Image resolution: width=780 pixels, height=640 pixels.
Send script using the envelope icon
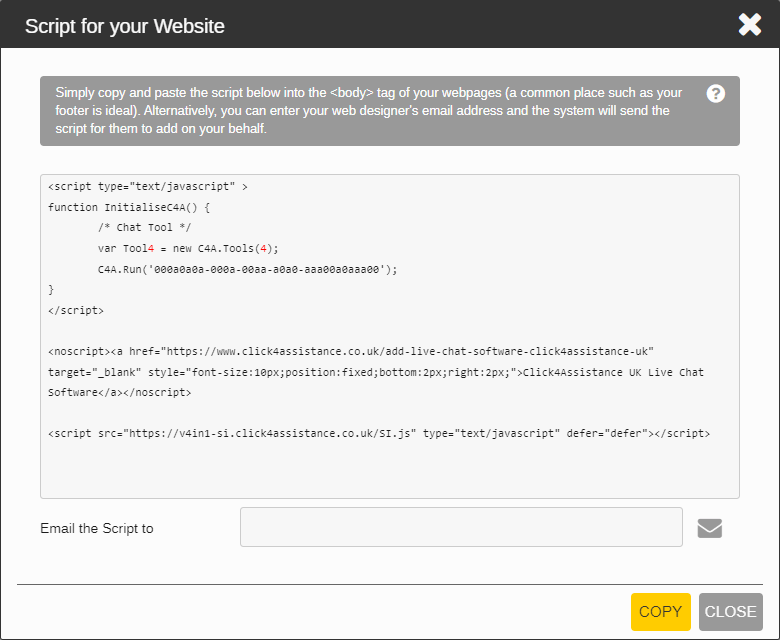tap(709, 528)
